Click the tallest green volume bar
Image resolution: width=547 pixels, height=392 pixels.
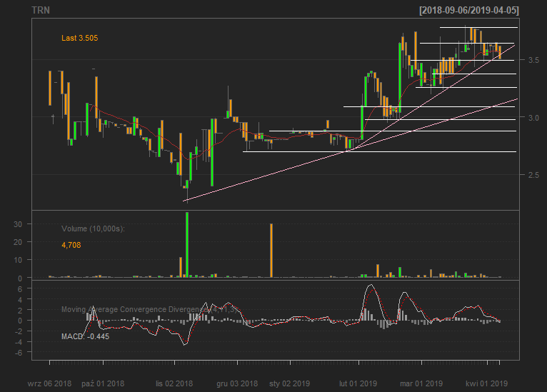(x=187, y=245)
